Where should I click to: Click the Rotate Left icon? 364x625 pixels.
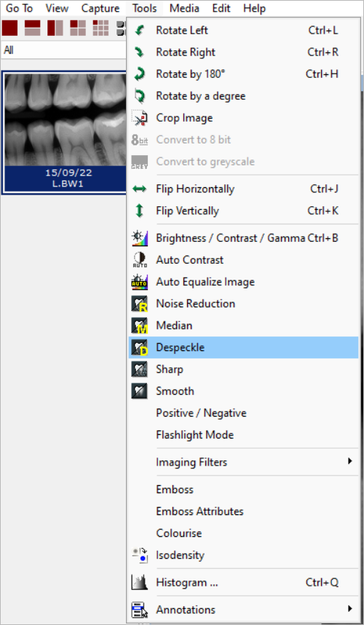point(139,31)
